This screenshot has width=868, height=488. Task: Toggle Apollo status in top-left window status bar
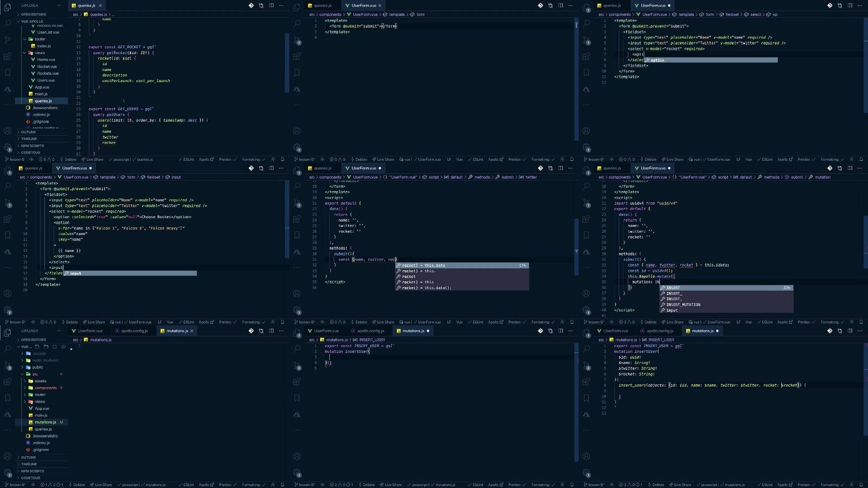click(x=206, y=160)
